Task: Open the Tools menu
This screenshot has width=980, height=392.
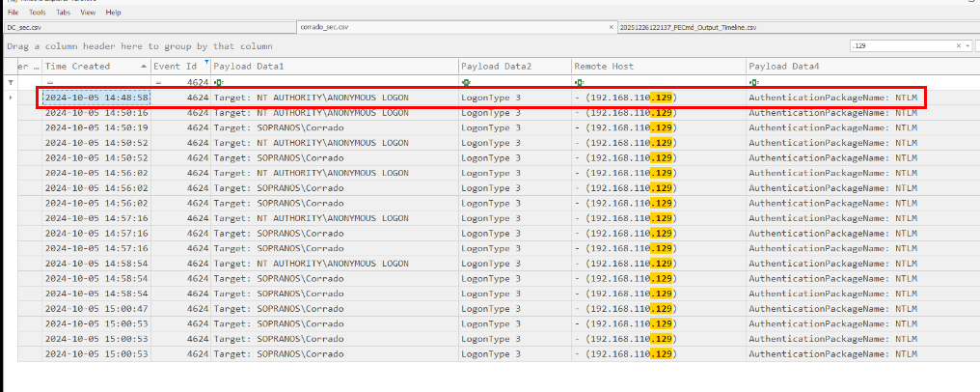Action: tap(38, 13)
